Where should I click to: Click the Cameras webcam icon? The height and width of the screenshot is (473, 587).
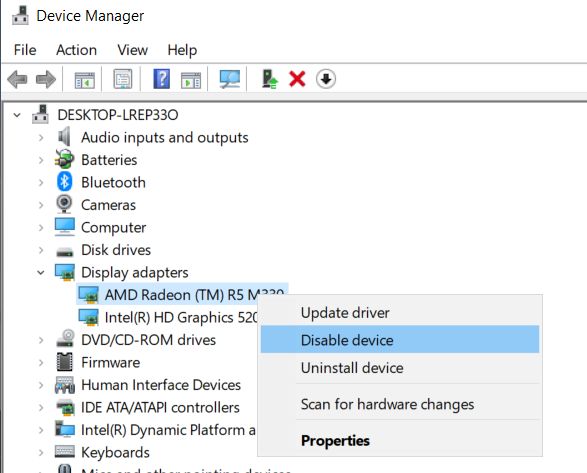click(64, 204)
